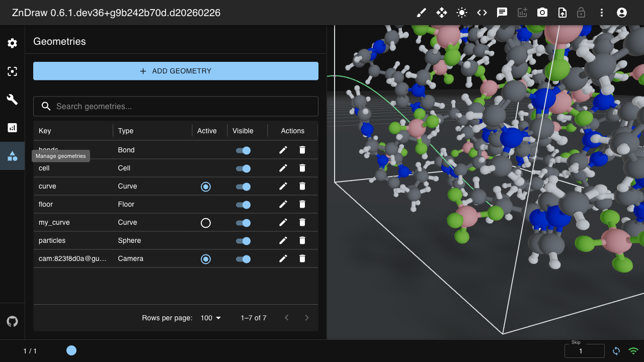Delete the camera geometry row
Screen dimensions: 644x362
[x=302, y=258]
